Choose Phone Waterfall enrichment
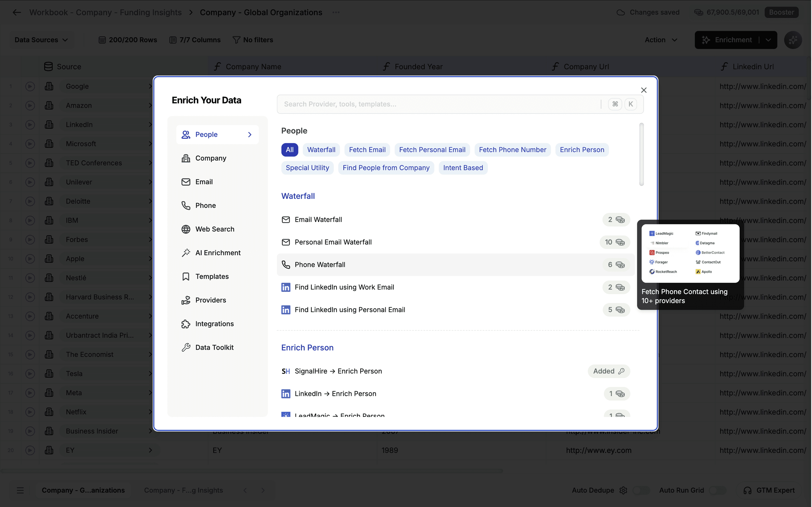This screenshot has height=507, width=812. tap(320, 265)
